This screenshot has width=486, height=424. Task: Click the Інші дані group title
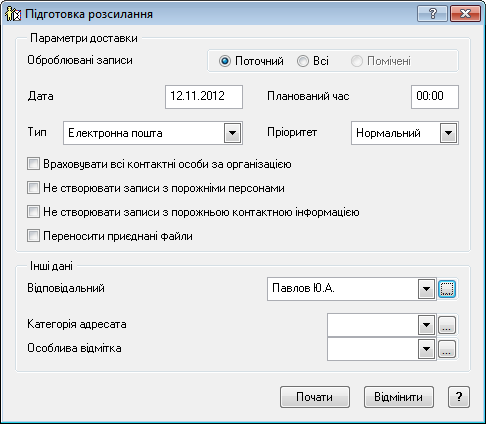click(x=51, y=266)
